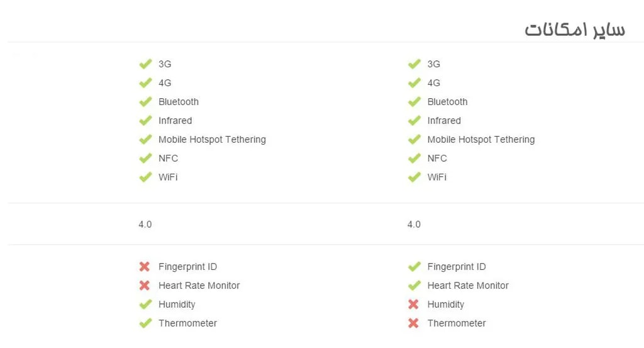Click the checkmark next to left NFC

pos(145,159)
